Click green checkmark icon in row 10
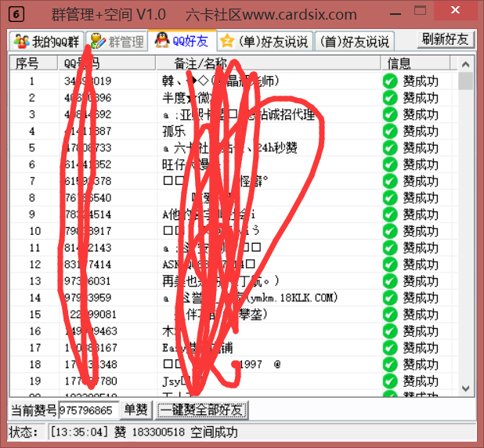Image resolution: width=484 pixels, height=448 pixels. point(390,231)
